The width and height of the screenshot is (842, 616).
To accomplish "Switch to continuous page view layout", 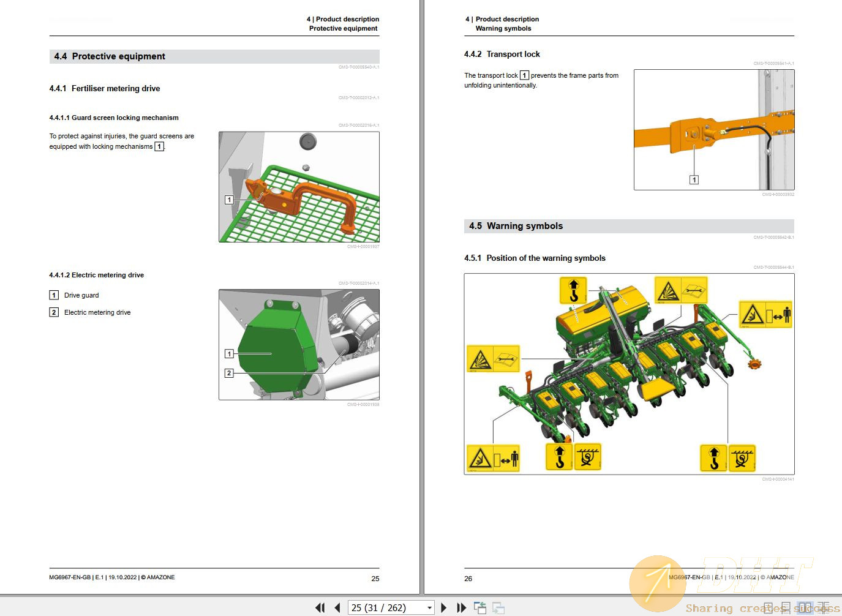I will click(x=786, y=607).
